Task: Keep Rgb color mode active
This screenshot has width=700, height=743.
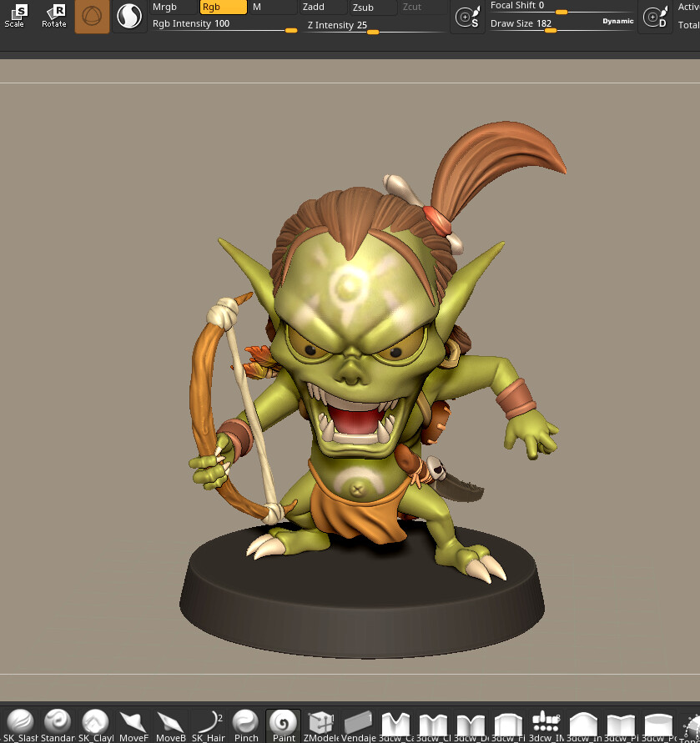Action: 222,7
